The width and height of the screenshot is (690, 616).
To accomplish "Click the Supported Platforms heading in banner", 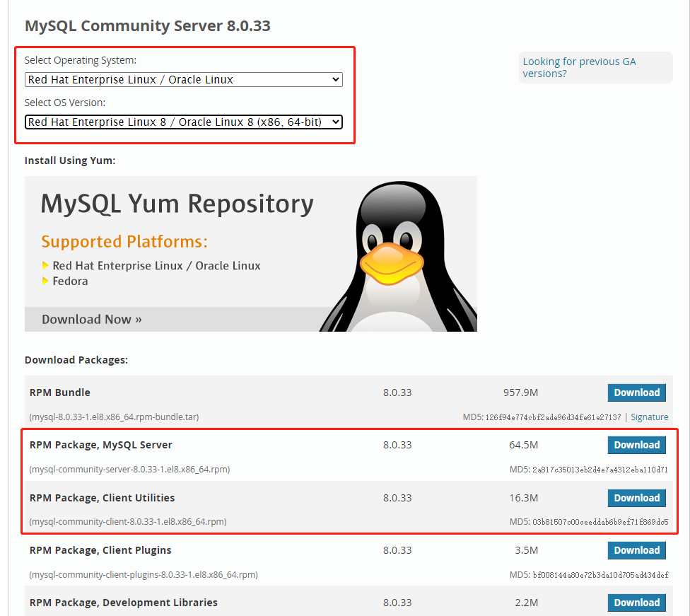I will 124,242.
